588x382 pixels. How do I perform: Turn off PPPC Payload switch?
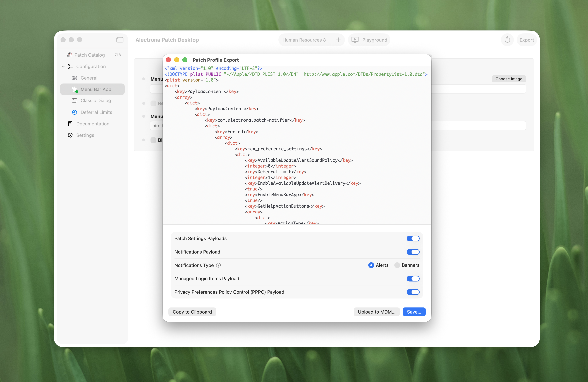(x=413, y=292)
